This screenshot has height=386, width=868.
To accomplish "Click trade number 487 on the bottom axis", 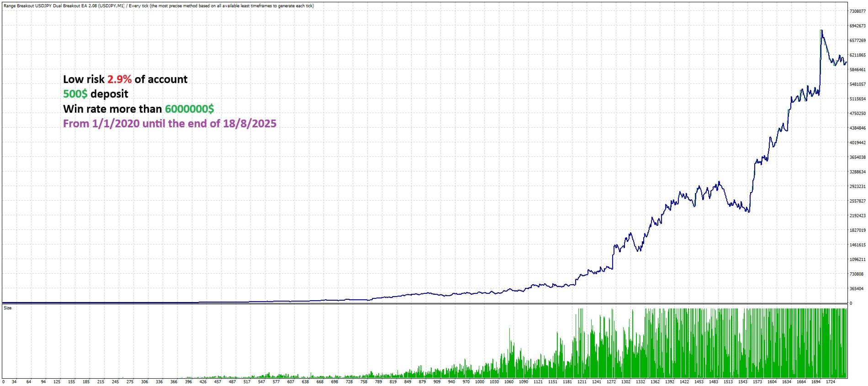I will click(232, 382).
